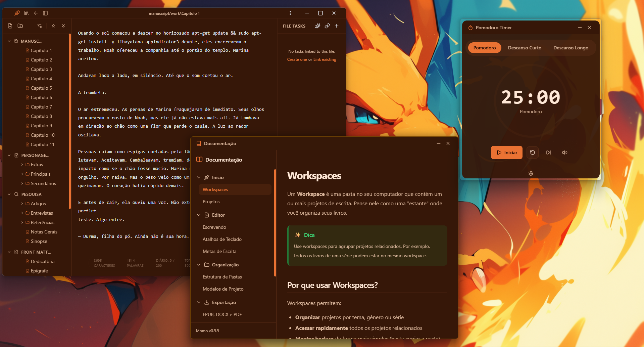Screen dimensions: 644x347
Task: Open Atalhos de Teclado documentation page
Action: [x=222, y=239]
